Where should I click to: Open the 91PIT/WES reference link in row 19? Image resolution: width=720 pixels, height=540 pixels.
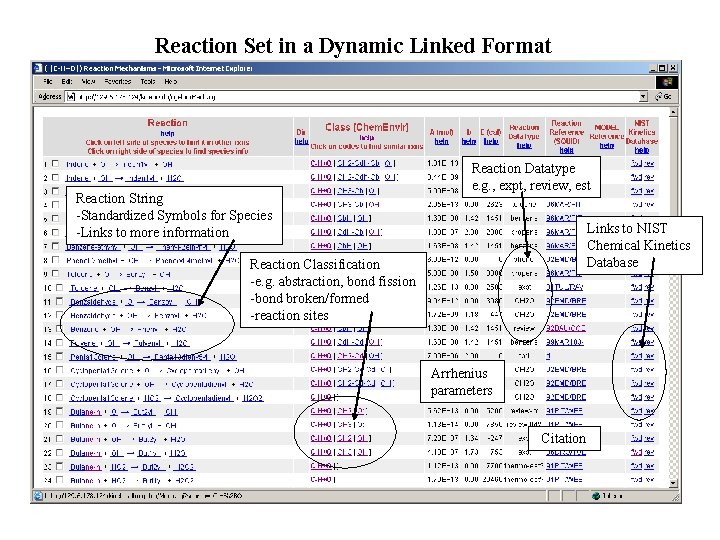click(x=564, y=411)
